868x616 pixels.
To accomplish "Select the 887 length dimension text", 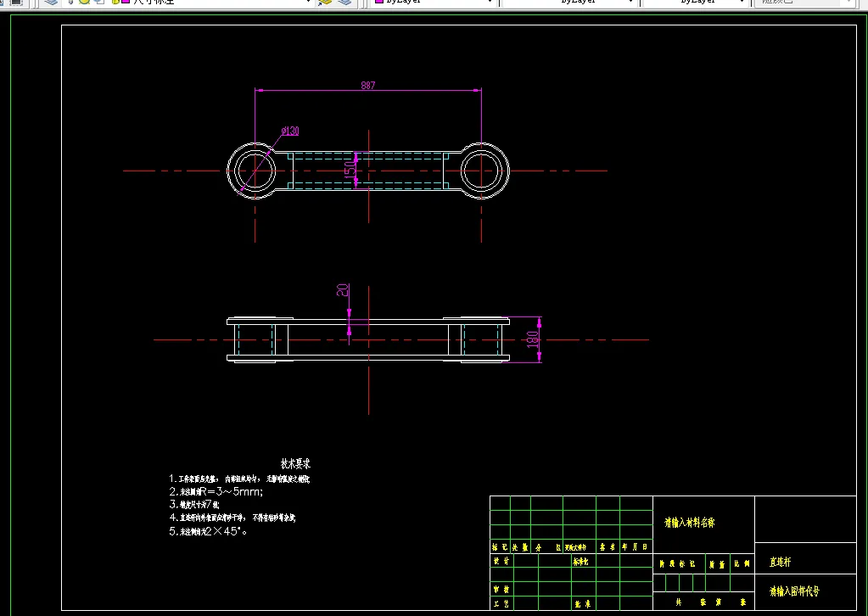I will (368, 85).
